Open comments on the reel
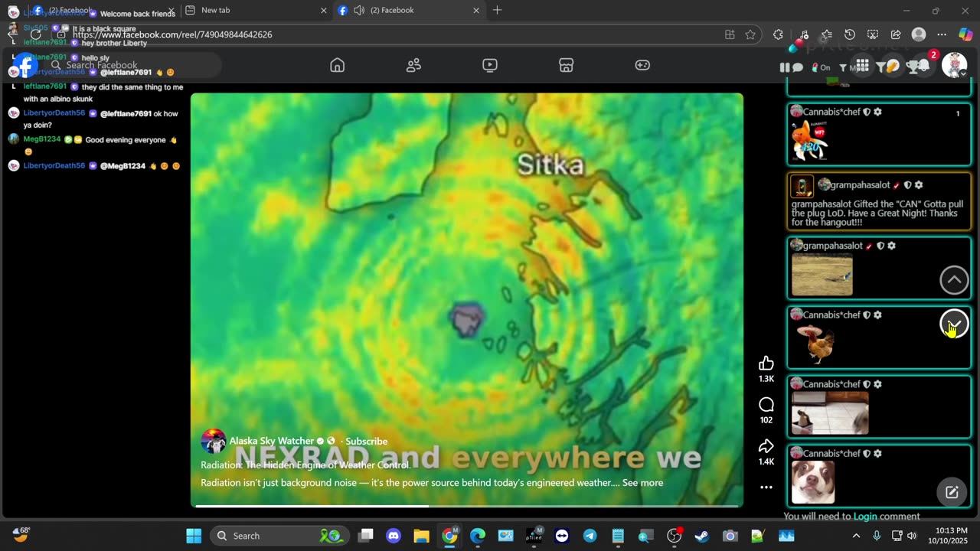Screen dimensions: 980x551 (x=766, y=405)
